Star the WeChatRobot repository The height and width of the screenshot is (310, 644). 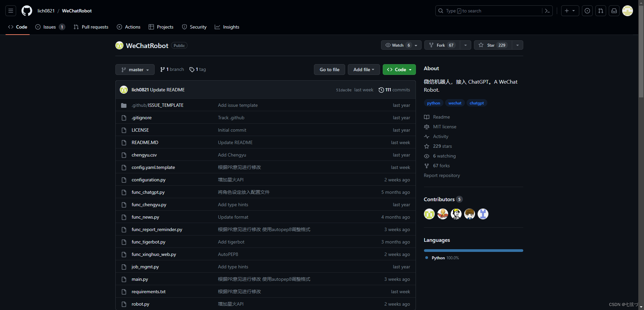pyautogui.click(x=493, y=45)
